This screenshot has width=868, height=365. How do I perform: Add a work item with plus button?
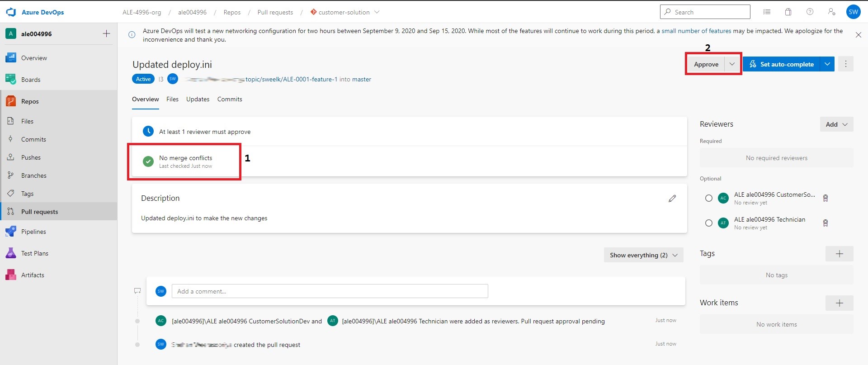click(839, 303)
